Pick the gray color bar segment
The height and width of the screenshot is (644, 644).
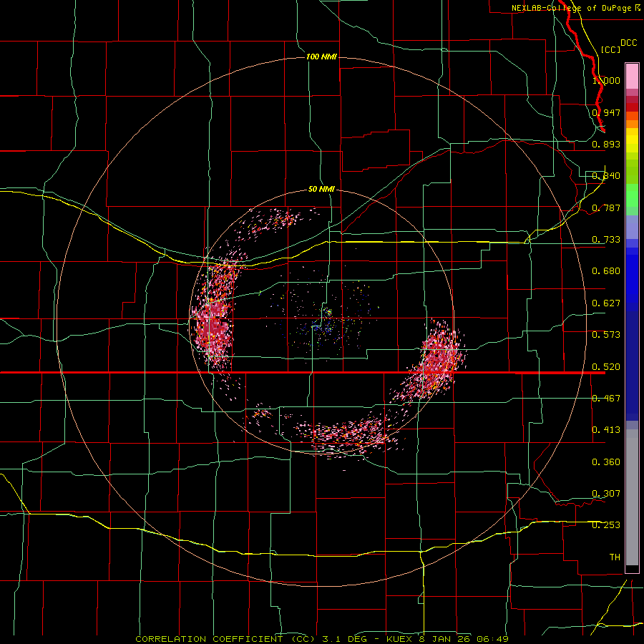click(x=632, y=497)
